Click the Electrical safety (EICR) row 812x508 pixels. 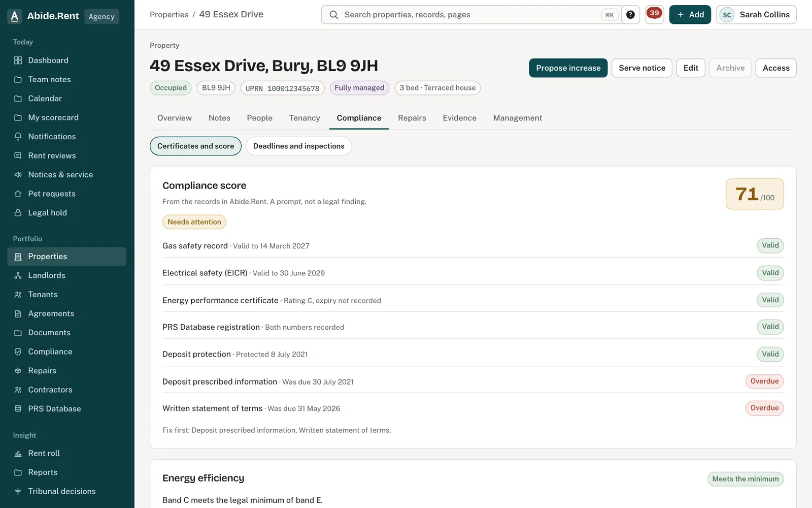click(x=473, y=273)
